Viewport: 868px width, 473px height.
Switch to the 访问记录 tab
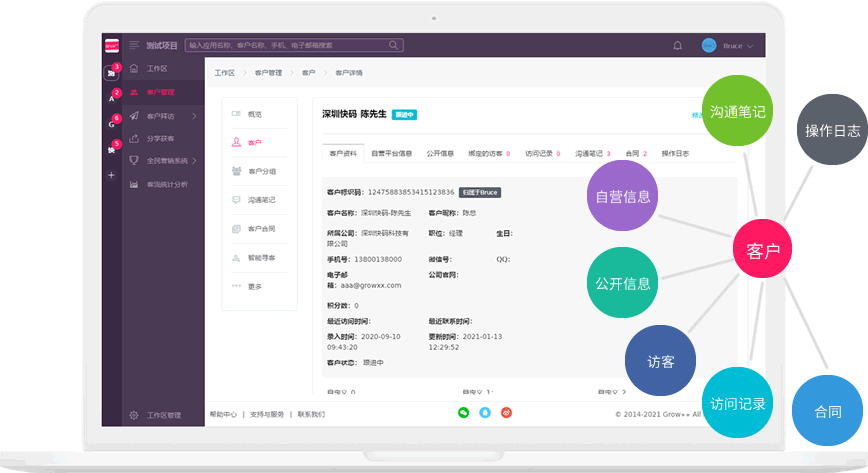(x=543, y=154)
